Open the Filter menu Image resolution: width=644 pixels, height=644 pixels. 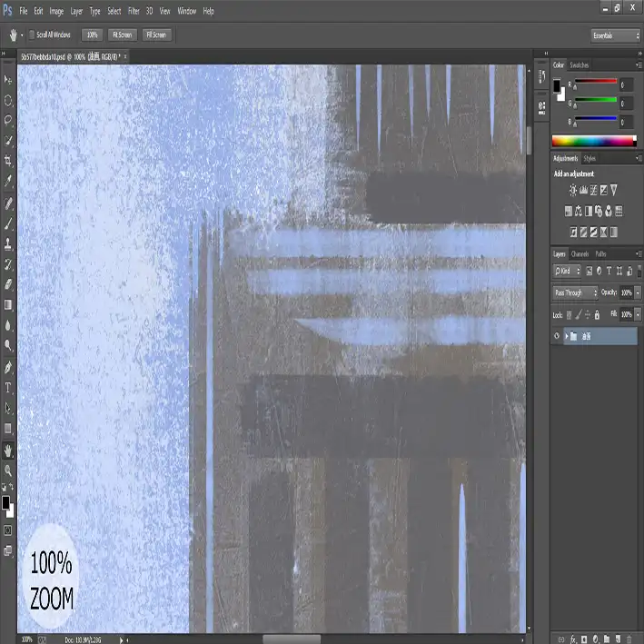pyautogui.click(x=134, y=11)
